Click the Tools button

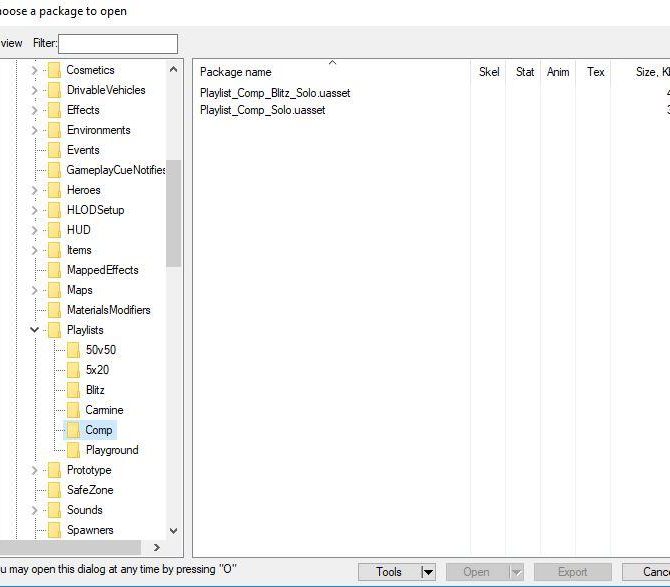pyautogui.click(x=389, y=572)
